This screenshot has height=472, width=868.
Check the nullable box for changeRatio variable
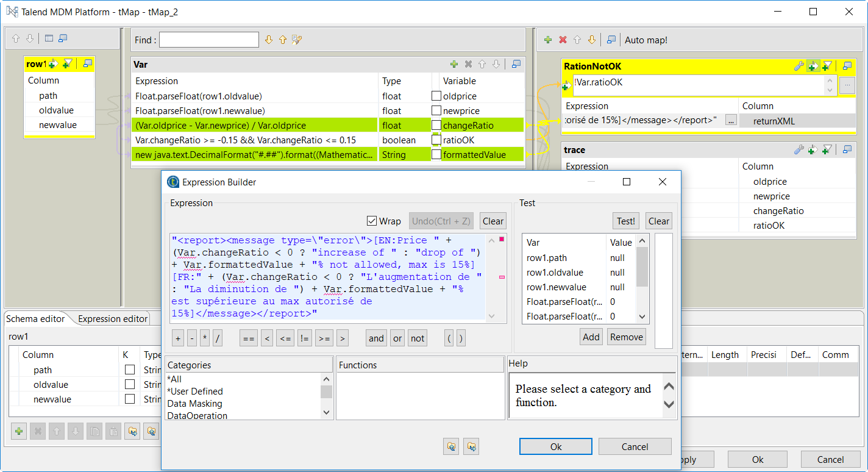[x=436, y=126]
